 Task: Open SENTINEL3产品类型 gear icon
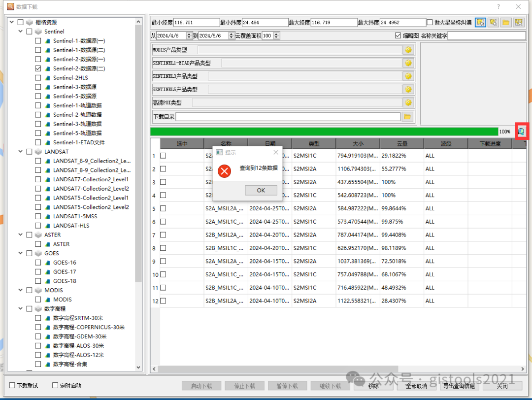click(x=408, y=76)
